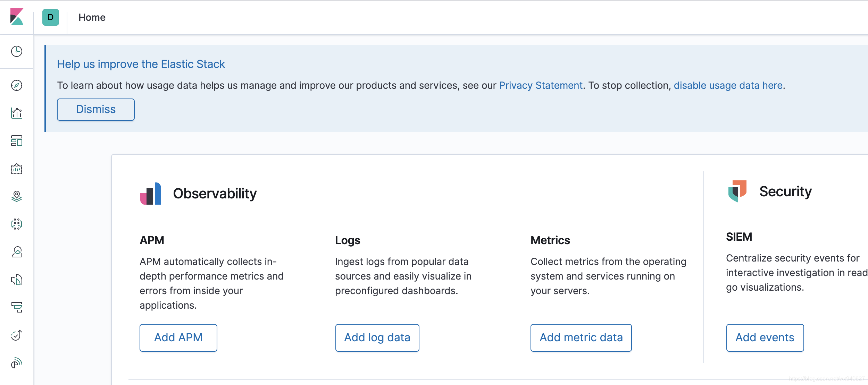Open Recently viewed clock icon
868x385 pixels.
tap(17, 51)
